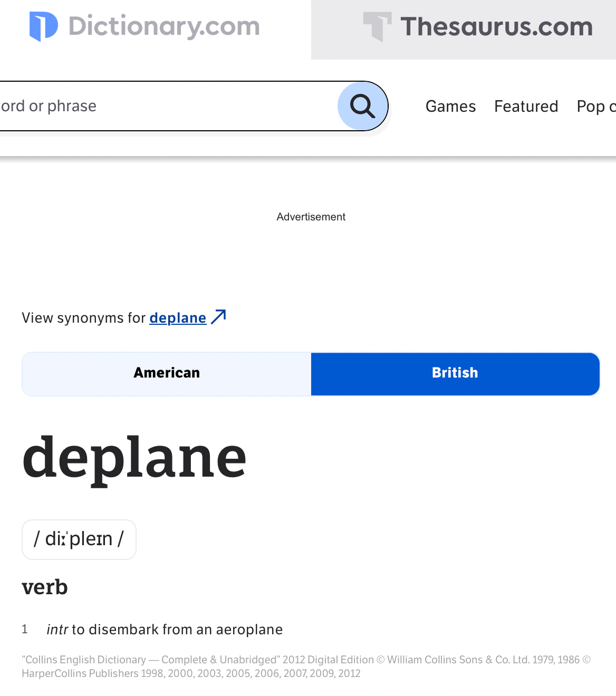The width and height of the screenshot is (616, 696).
Task: Click the definition 'to disembark from an aeroplane'
Action: pos(177,630)
